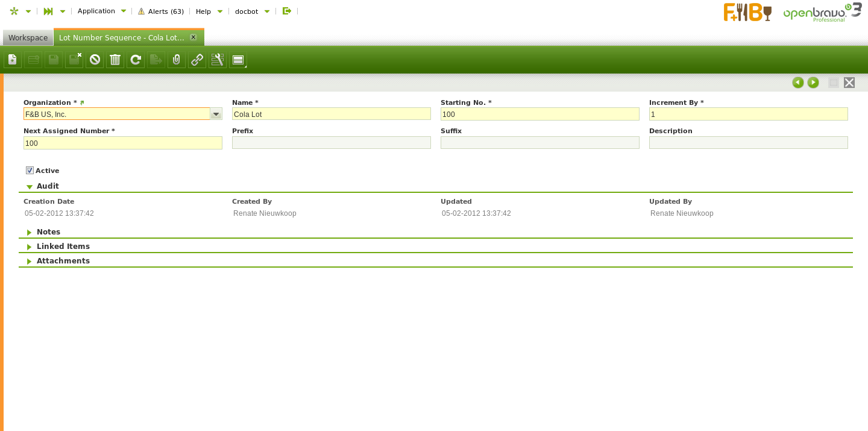Click the logout icon in top bar

click(287, 11)
